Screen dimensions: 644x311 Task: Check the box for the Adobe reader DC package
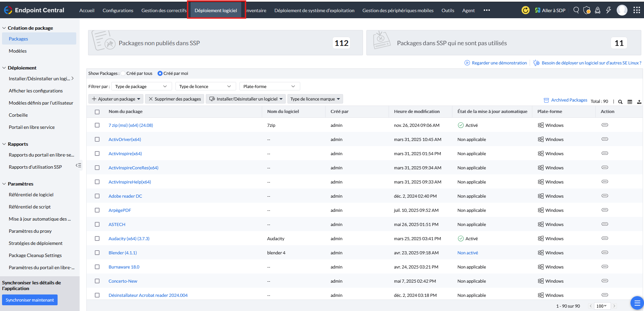point(97,196)
